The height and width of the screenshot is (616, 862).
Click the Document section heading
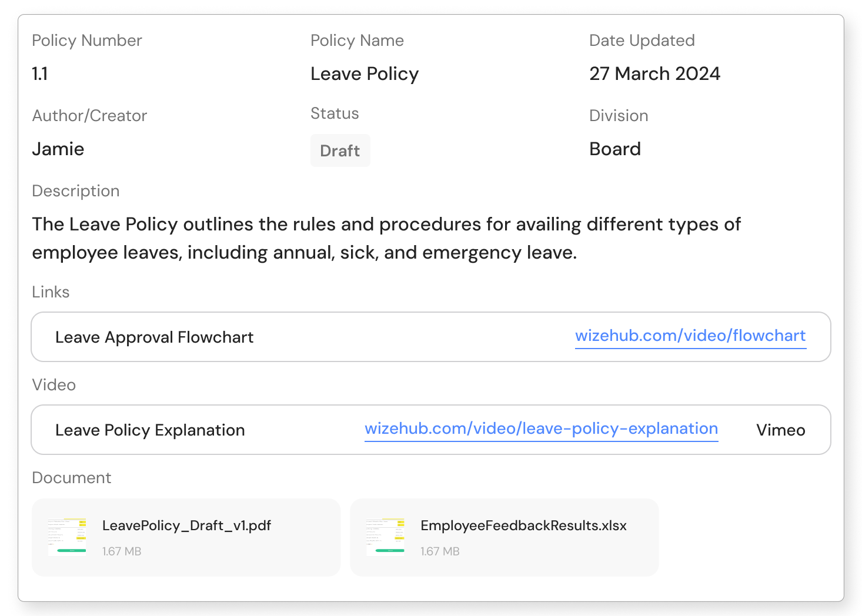[x=71, y=478]
